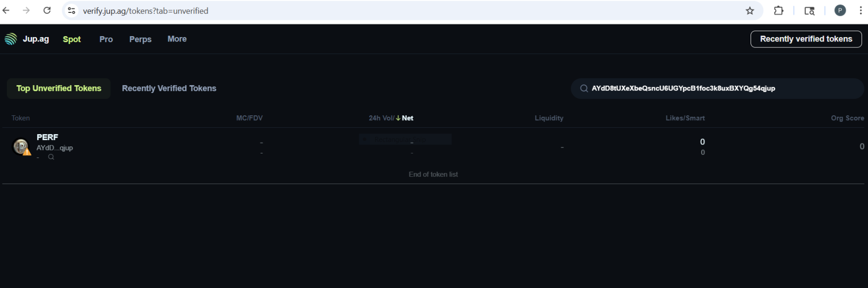868x288 pixels.
Task: Go to the Perps page
Action: (140, 39)
